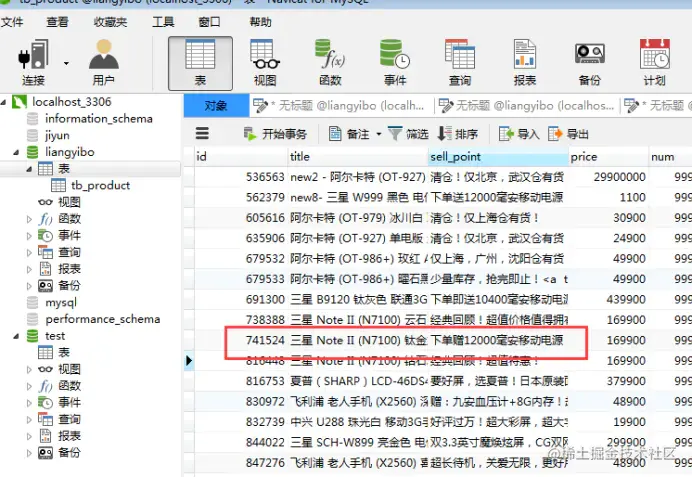
Task: Open the 文件 menu
Action: pos(12,22)
